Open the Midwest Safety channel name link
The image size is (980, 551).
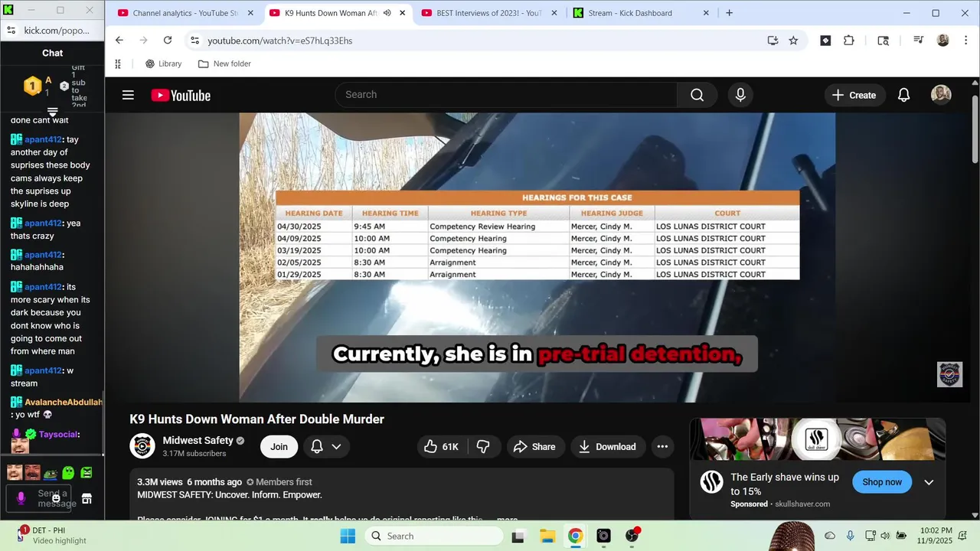pyautogui.click(x=198, y=441)
